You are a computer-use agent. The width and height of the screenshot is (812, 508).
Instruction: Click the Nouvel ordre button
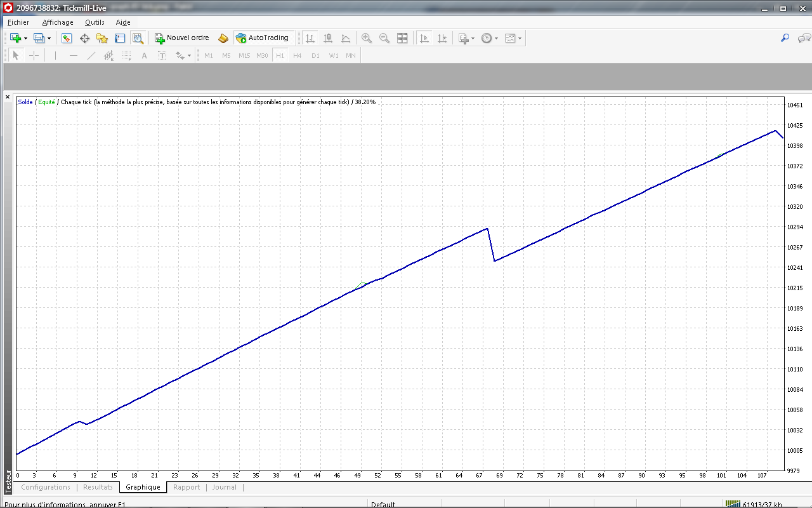pos(182,38)
